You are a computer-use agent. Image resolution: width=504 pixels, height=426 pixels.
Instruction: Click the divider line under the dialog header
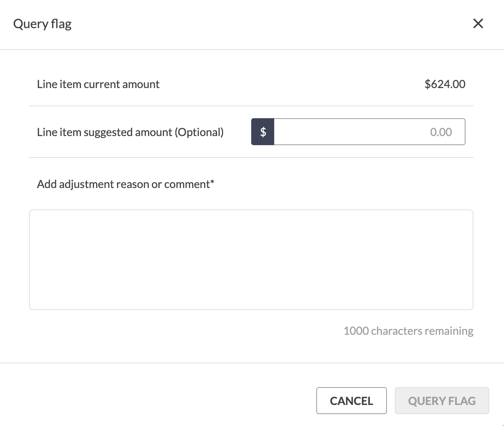point(252,50)
